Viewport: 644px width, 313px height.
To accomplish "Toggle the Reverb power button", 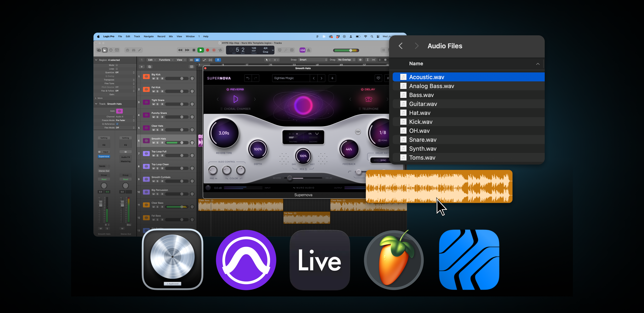I will (228, 89).
